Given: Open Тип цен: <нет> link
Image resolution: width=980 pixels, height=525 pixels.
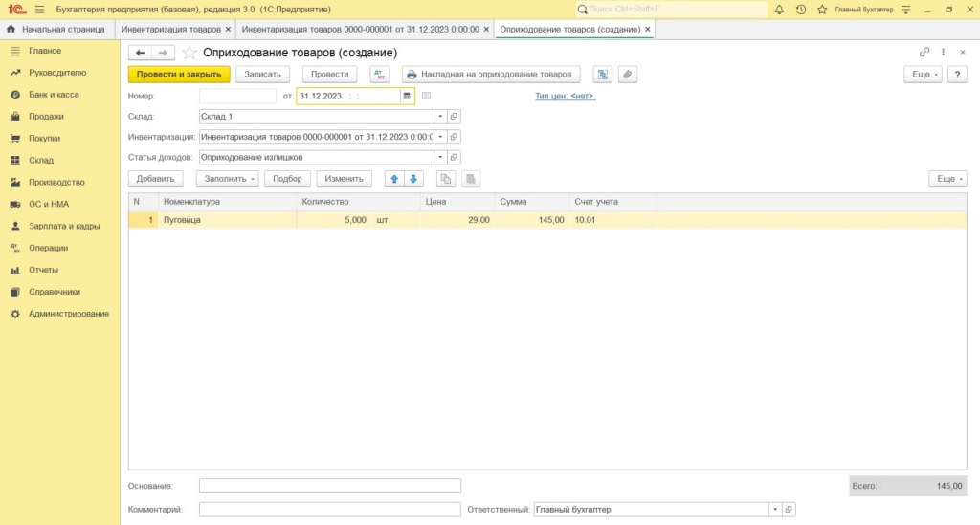Looking at the screenshot, I should point(565,97).
